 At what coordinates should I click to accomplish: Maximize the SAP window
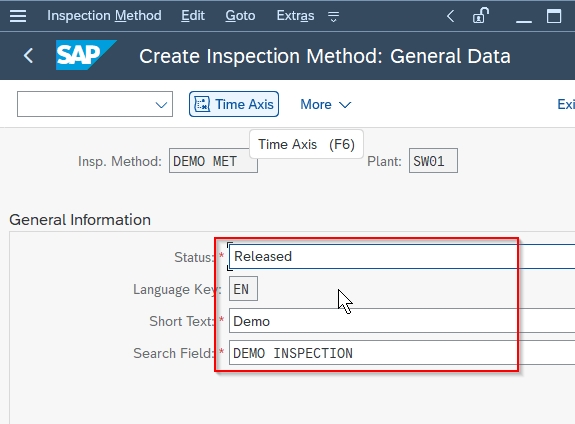click(554, 16)
